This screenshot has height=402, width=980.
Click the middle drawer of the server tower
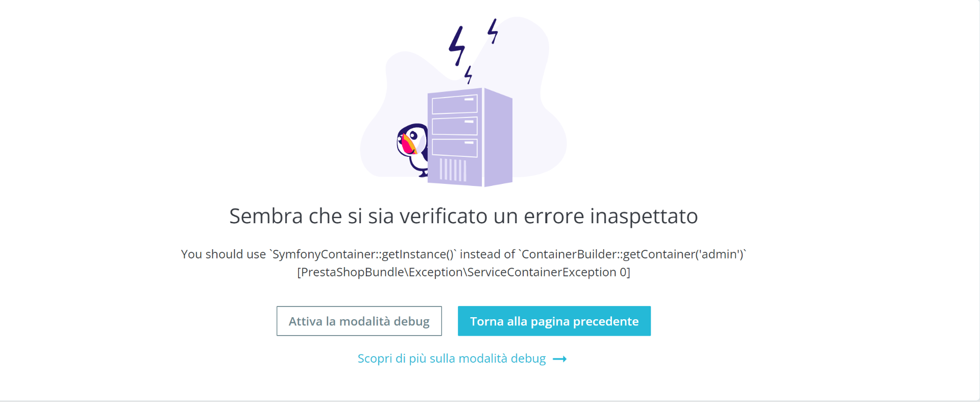coord(455,126)
